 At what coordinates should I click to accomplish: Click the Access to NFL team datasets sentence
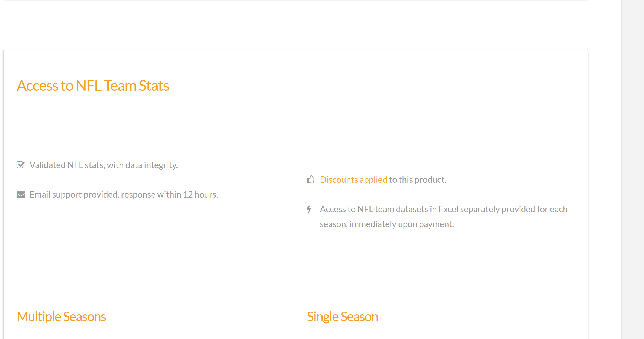pyautogui.click(x=443, y=209)
